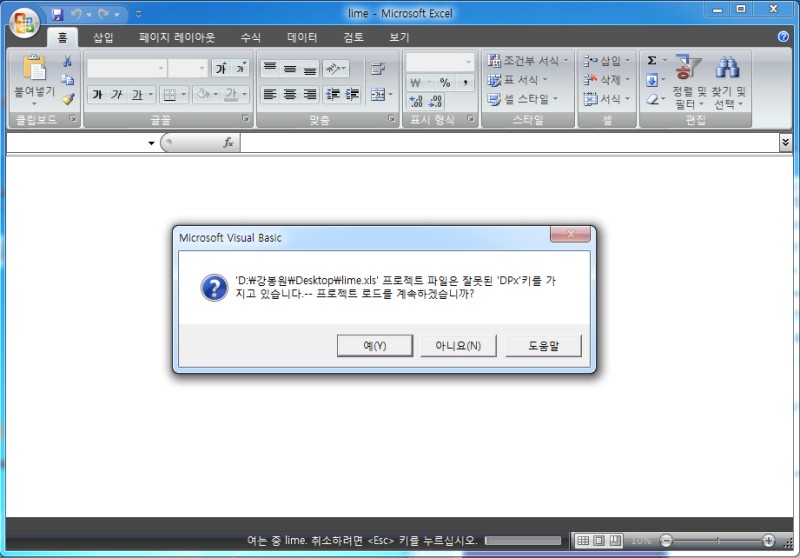This screenshot has width=800, height=558.
Task: Select bottom vertical align icon
Action: click(x=310, y=68)
